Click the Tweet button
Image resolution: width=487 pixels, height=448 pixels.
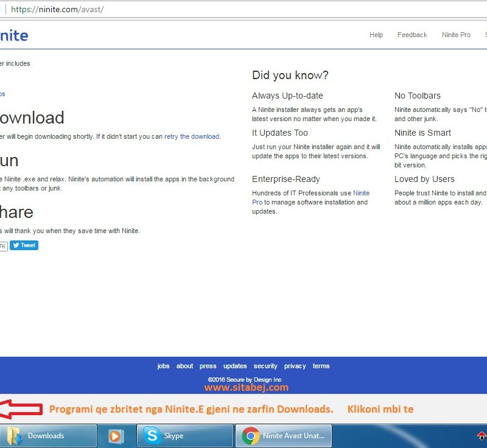[24, 245]
